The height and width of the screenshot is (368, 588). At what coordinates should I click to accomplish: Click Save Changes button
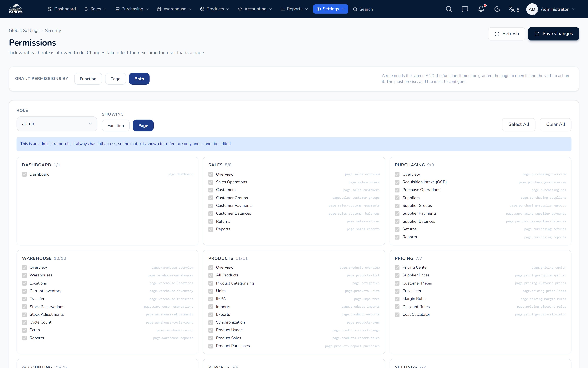553,34
